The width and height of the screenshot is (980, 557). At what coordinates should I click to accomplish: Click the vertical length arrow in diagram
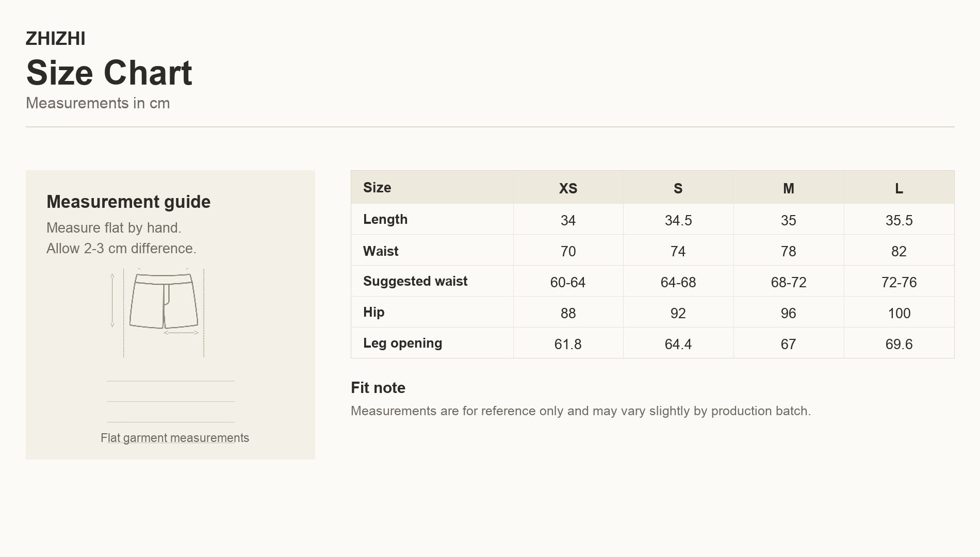click(112, 300)
